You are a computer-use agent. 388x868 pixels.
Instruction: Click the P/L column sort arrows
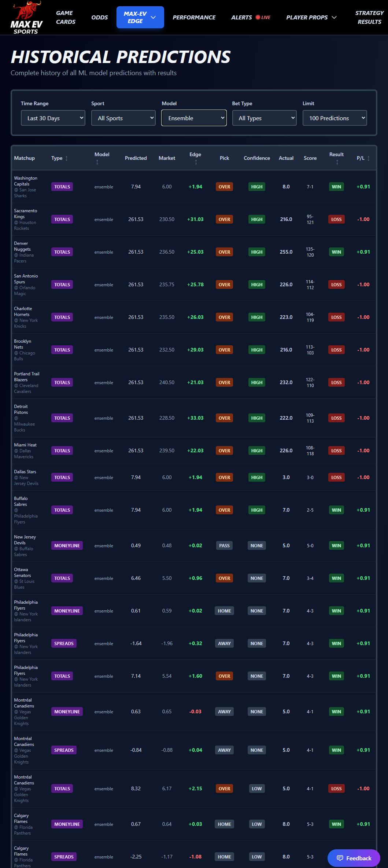coord(368,158)
